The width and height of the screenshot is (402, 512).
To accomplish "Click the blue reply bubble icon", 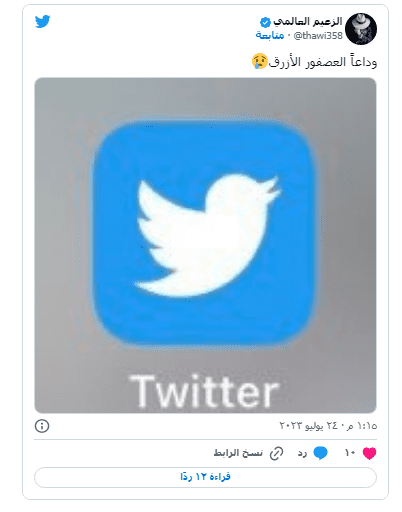I will point(320,453).
